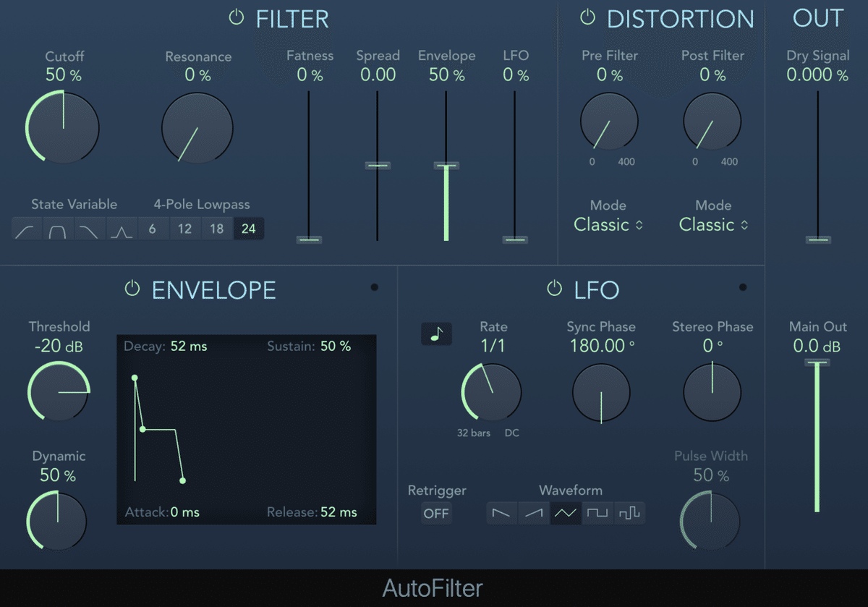
Task: Click the Envelope section indicator dot
Action: click(x=374, y=288)
